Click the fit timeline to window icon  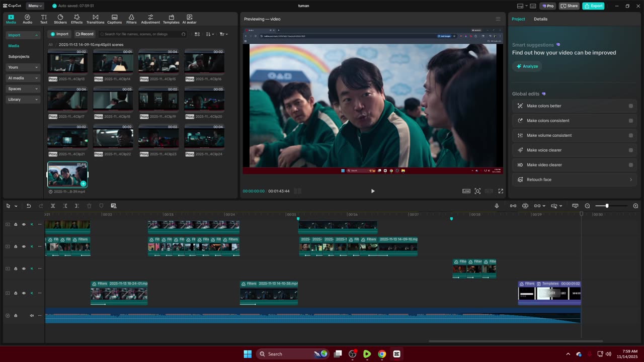[575, 206]
